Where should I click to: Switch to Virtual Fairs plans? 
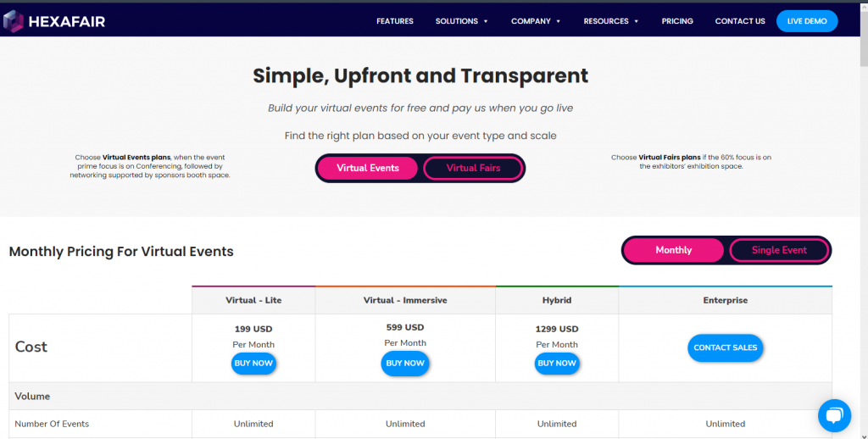tap(473, 168)
